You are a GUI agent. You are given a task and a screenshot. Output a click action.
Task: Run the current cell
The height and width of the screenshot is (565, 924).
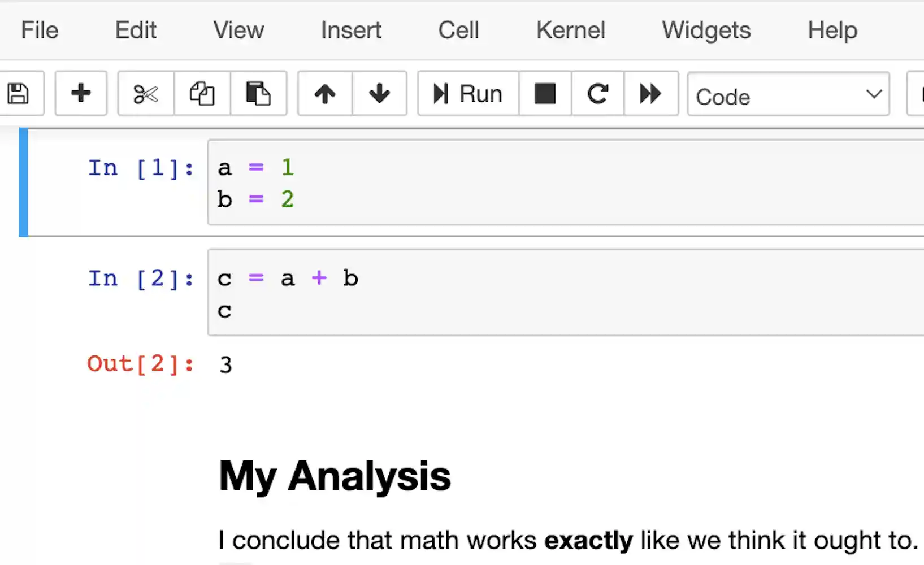(467, 93)
